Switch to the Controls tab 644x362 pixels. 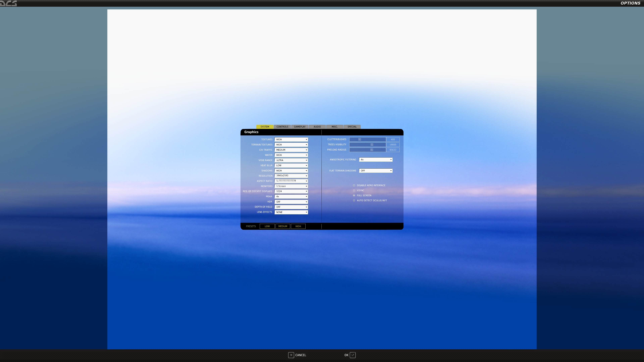coord(282,127)
